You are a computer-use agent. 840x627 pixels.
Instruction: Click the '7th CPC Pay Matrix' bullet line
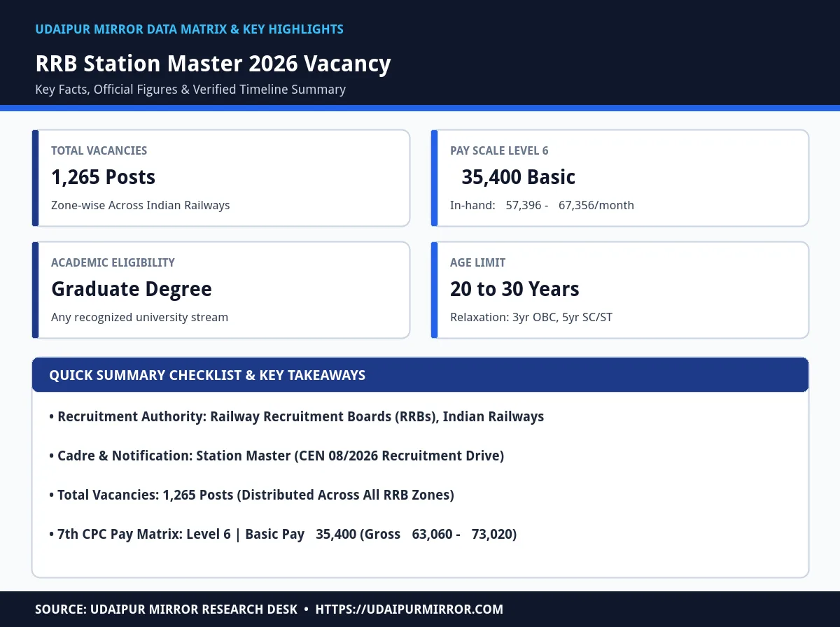point(283,534)
